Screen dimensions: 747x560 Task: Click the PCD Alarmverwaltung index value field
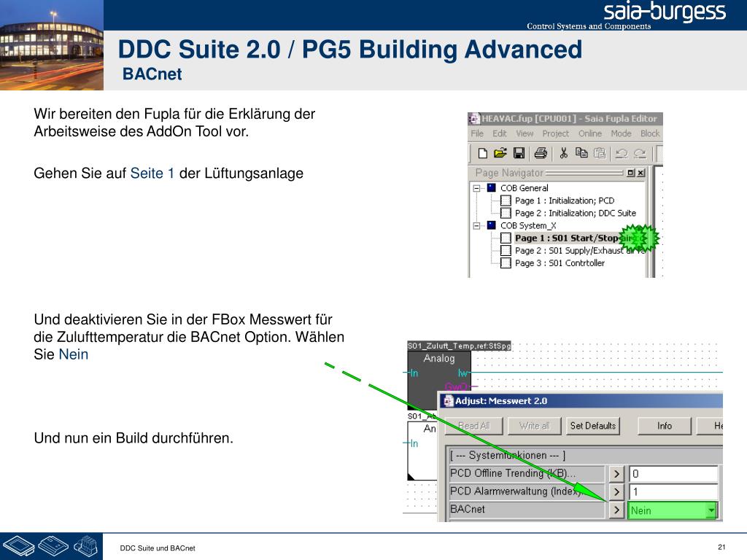click(x=673, y=491)
